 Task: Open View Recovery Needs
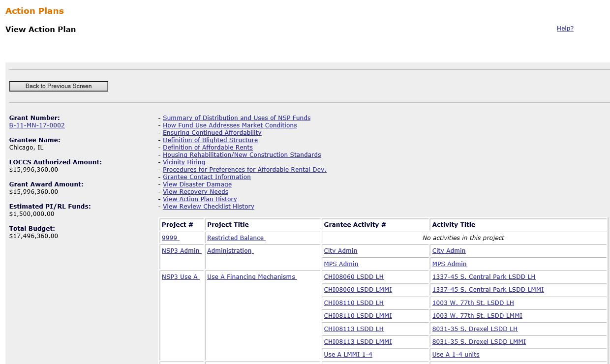pos(195,191)
